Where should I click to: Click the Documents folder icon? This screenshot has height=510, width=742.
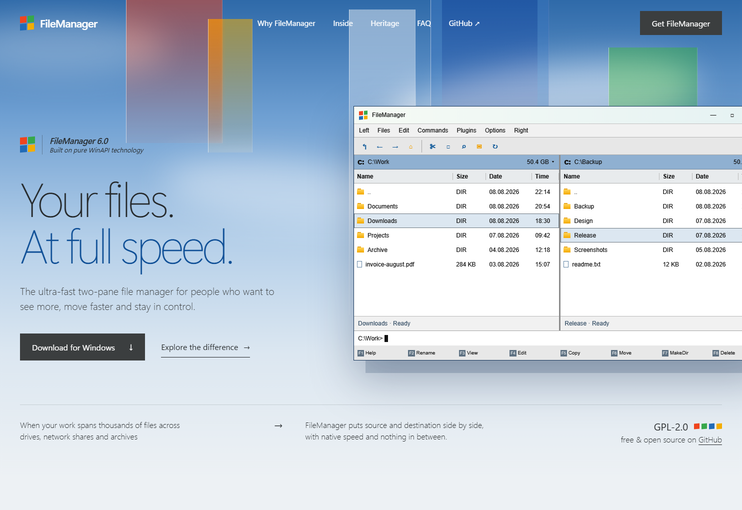[361, 206]
